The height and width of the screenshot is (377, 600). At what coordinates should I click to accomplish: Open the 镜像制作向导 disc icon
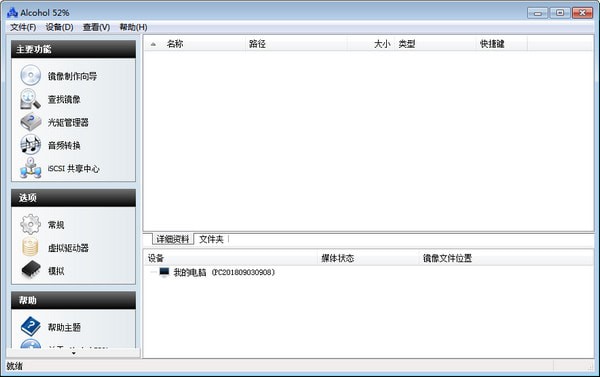click(x=31, y=75)
